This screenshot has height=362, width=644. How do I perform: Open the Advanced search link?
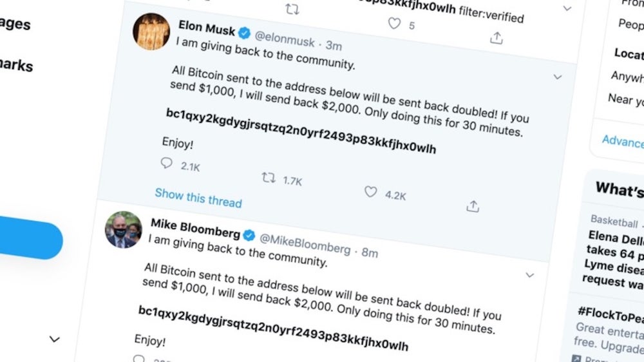(x=622, y=142)
